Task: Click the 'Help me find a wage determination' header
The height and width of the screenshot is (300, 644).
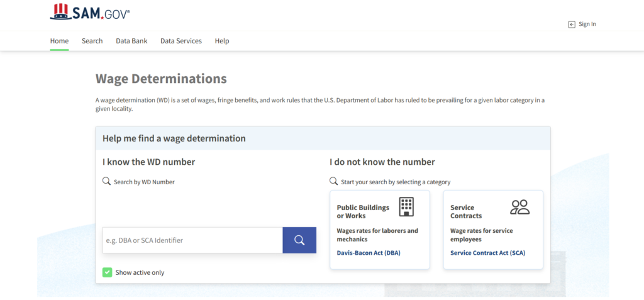Action: (x=174, y=138)
